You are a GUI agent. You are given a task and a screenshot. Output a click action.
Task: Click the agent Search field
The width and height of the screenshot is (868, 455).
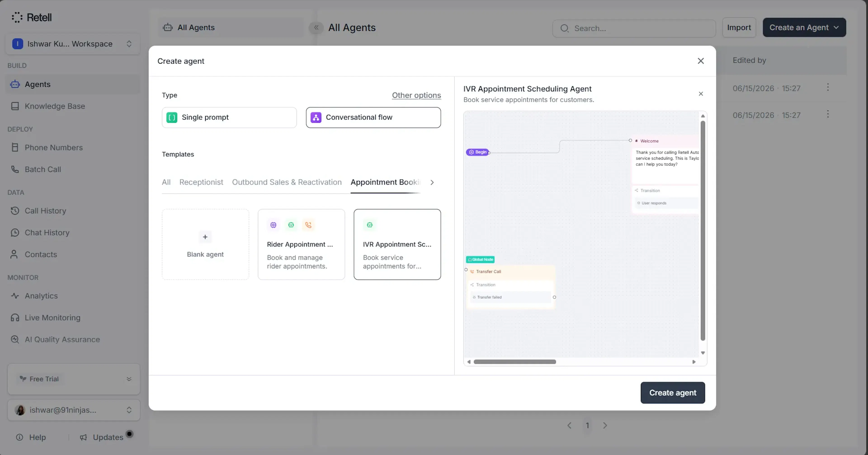click(x=634, y=29)
